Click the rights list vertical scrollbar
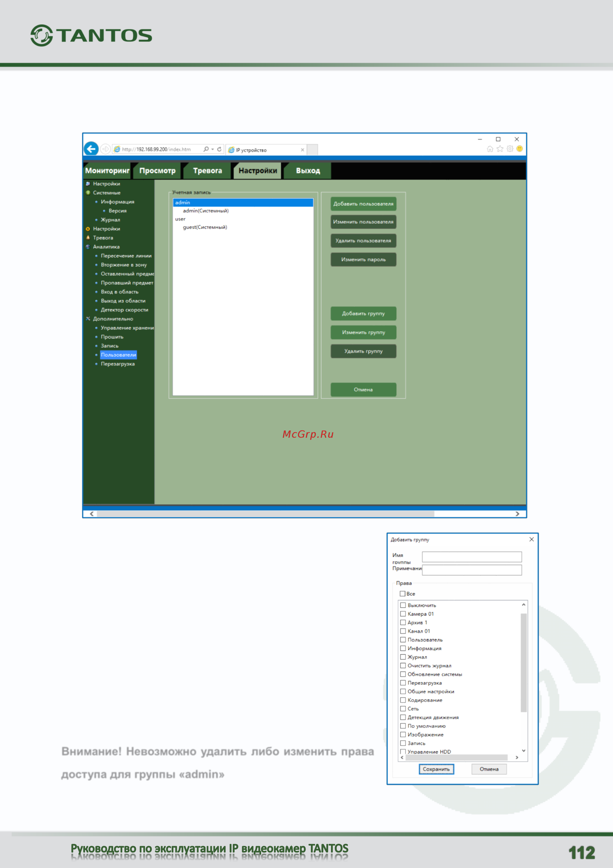 click(x=524, y=662)
